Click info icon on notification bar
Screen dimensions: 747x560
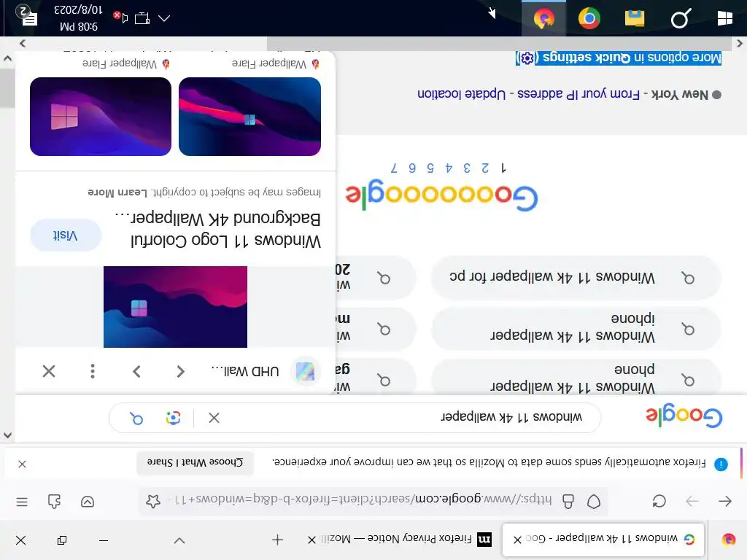tap(721, 464)
